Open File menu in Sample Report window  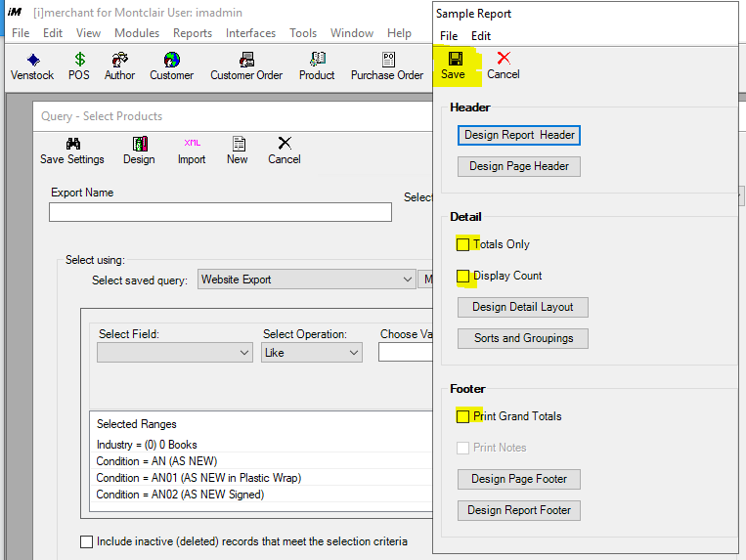coord(449,36)
